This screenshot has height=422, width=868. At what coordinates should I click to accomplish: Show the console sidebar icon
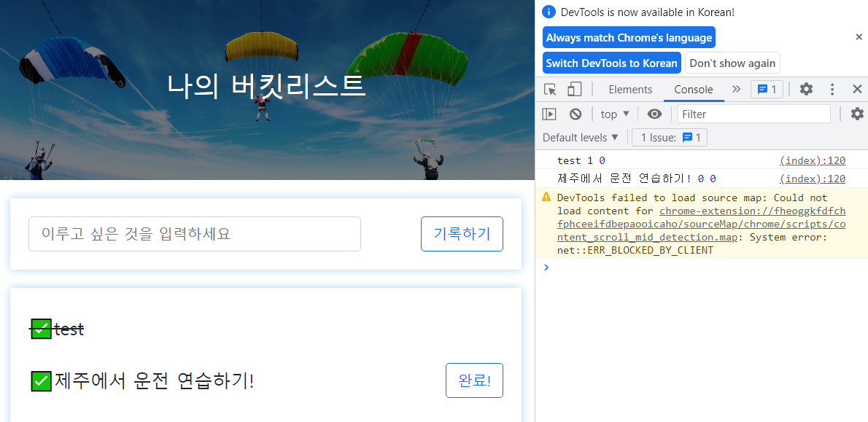(549, 114)
